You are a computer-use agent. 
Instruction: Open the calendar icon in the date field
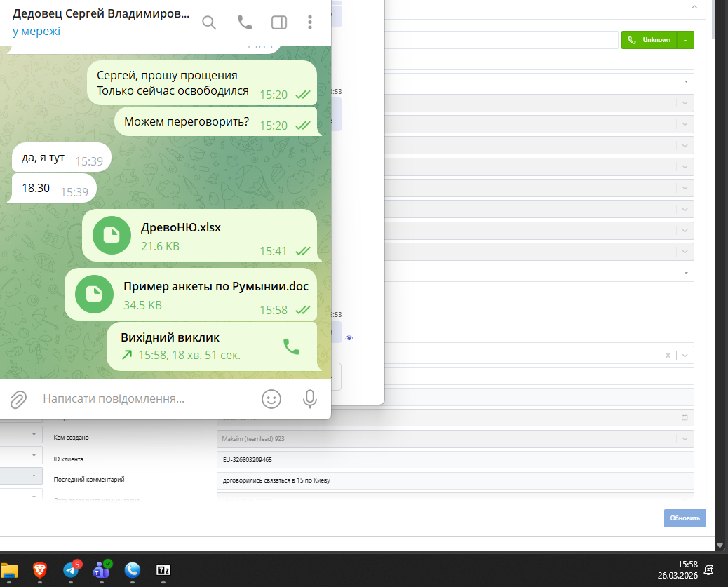(x=685, y=417)
